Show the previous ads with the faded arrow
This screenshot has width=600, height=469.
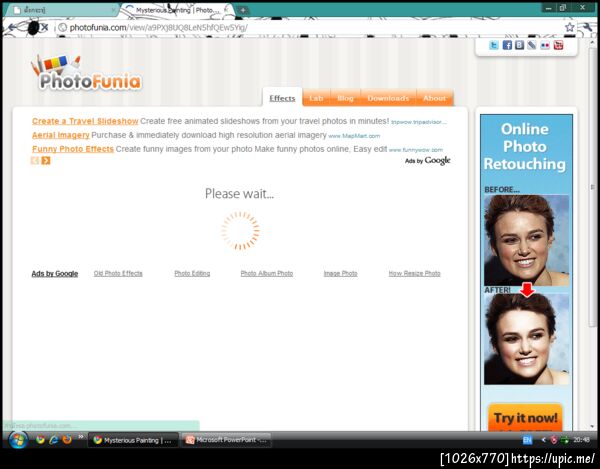click(35, 161)
